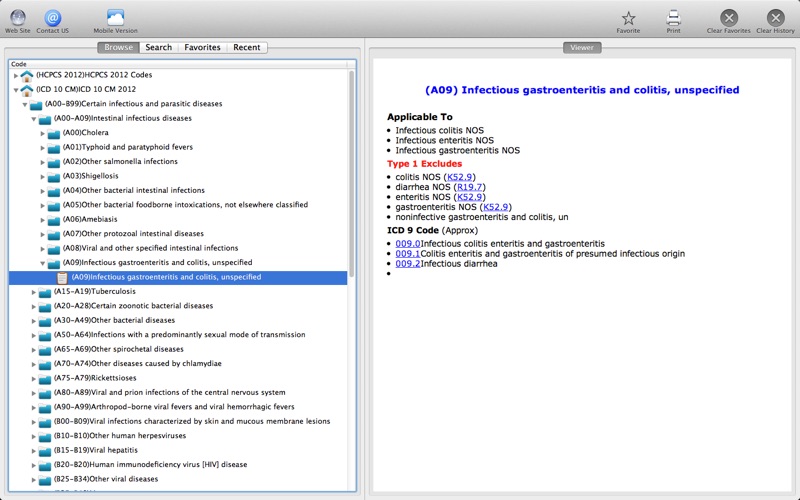The width and height of the screenshot is (800, 500).
Task: Expand the (A15-A19)Tuberculosis arrow
Action: 34,292
